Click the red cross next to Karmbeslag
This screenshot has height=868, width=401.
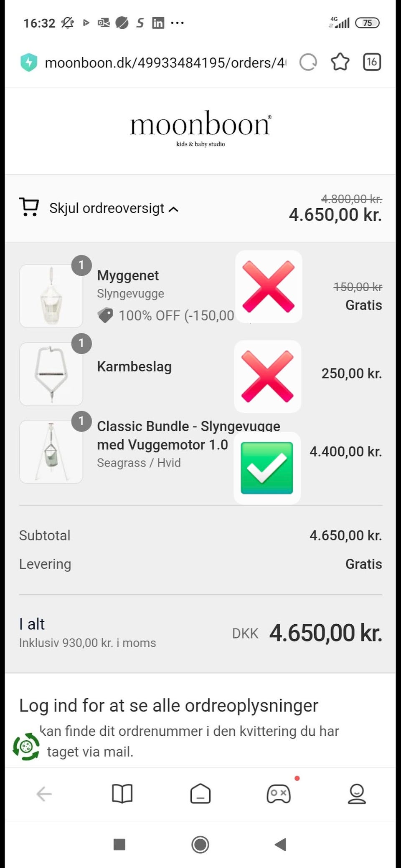coord(268,376)
